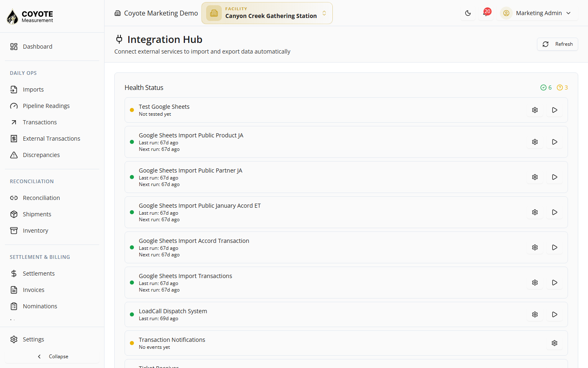Open Imports in the sidebar
This screenshot has height=368, width=588.
[x=52, y=90]
